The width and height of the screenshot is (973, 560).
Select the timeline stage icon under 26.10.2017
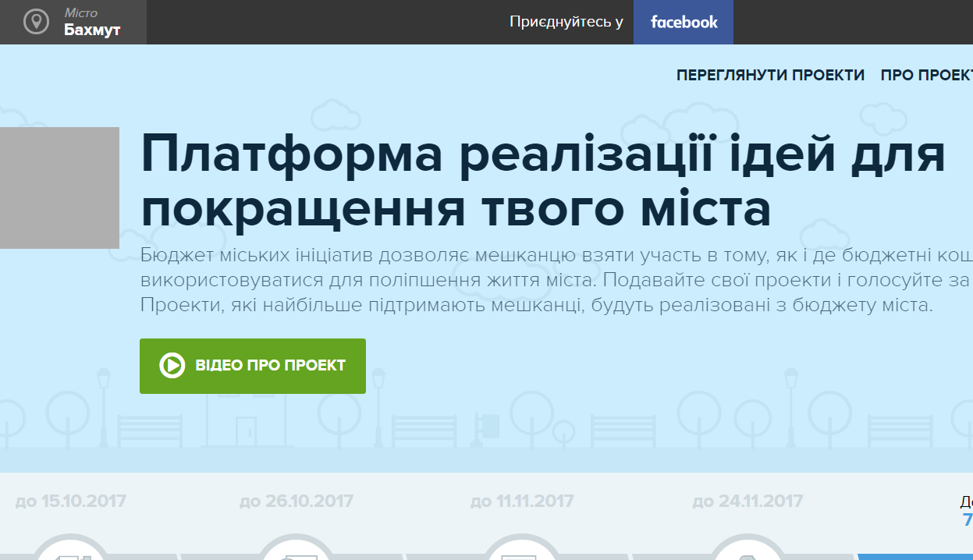pyautogui.click(x=297, y=551)
